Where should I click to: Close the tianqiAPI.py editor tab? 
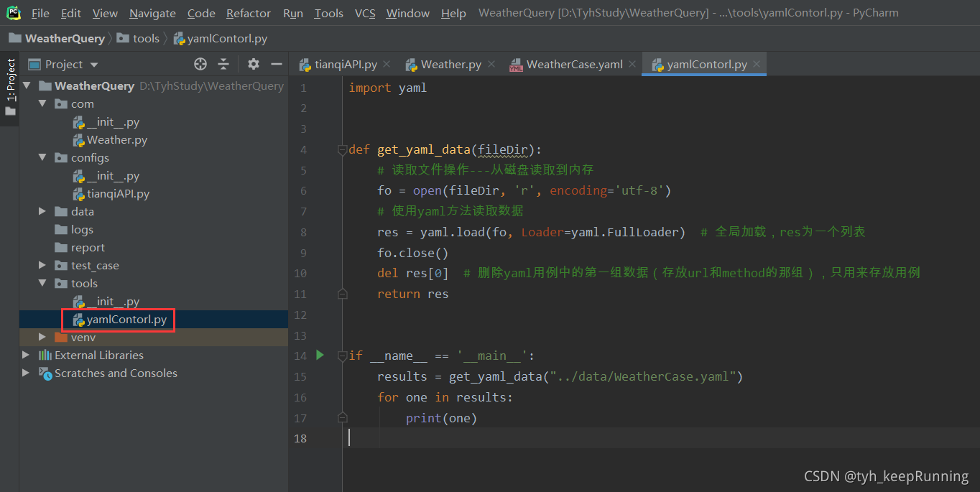tap(387, 64)
